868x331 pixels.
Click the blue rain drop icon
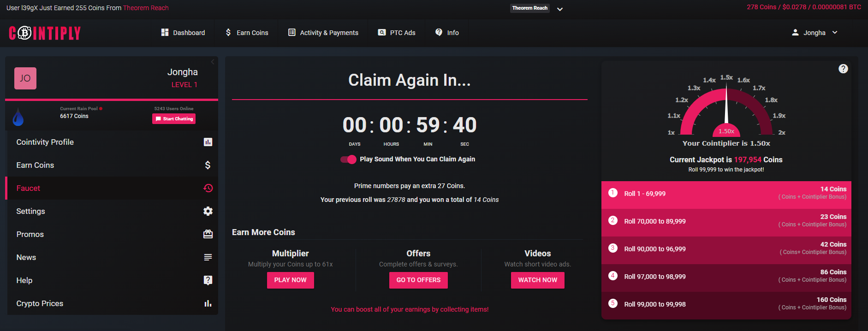click(x=18, y=117)
